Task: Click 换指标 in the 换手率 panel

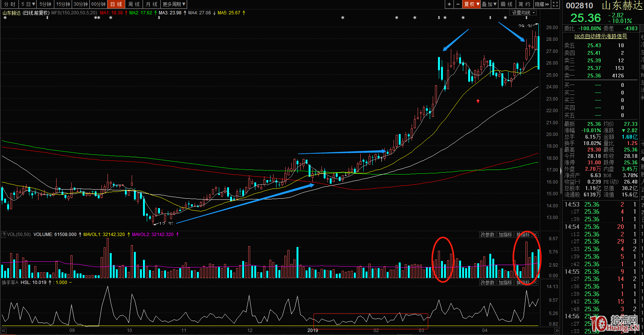Action: coord(523,283)
